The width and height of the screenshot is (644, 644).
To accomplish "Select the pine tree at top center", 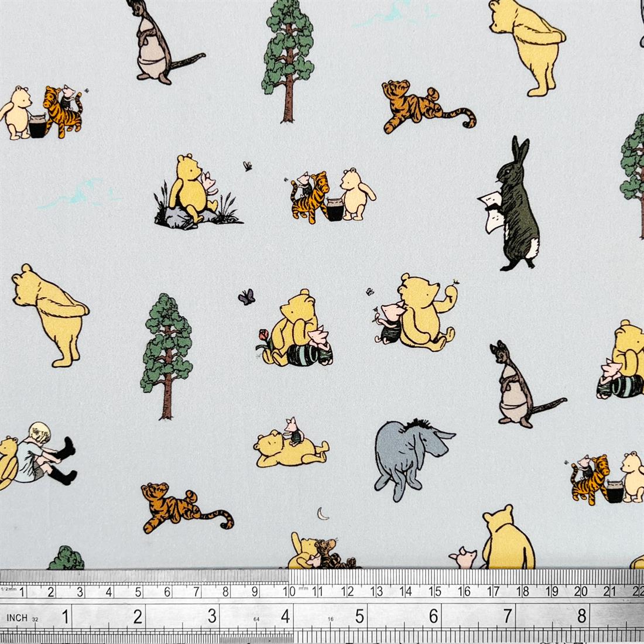I will (x=287, y=59).
